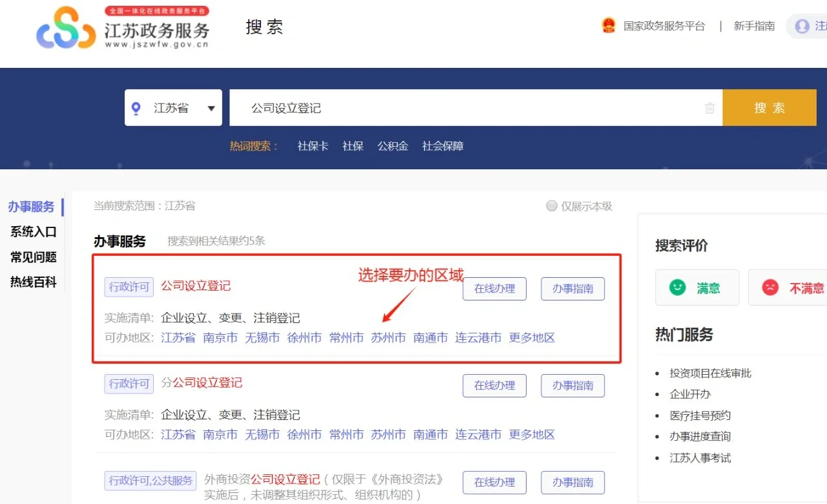Select the 办事服务 sidebar tab

pos(32,207)
